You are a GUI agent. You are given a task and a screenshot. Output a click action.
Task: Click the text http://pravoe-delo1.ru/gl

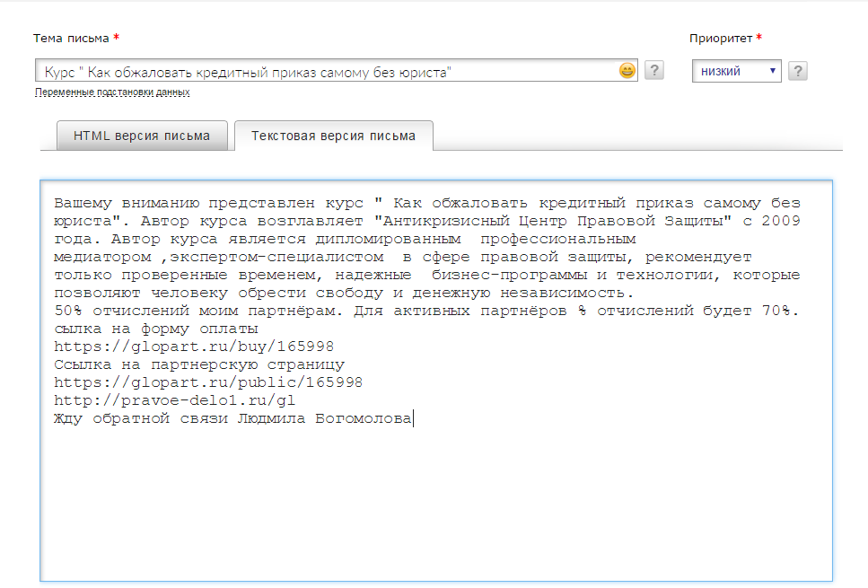pyautogui.click(x=174, y=400)
